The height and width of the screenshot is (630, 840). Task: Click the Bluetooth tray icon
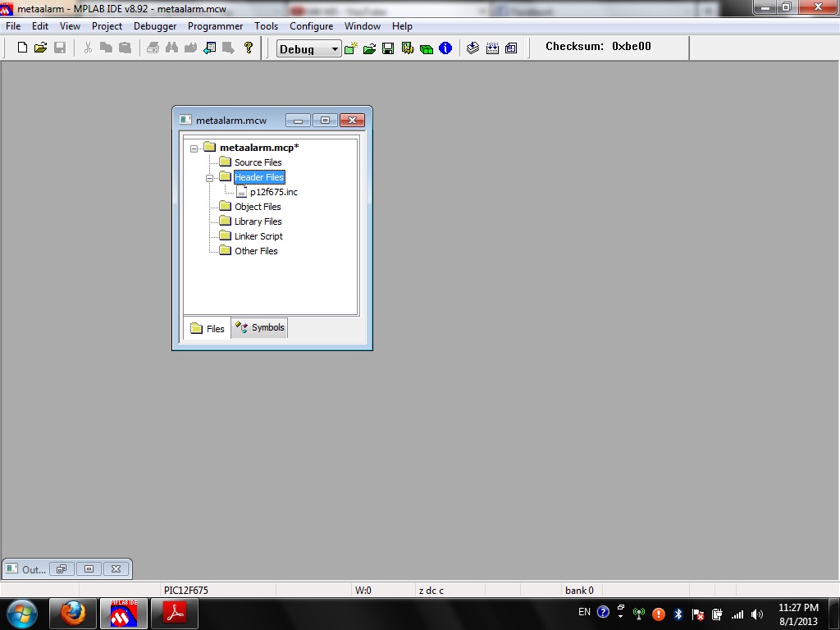678,614
